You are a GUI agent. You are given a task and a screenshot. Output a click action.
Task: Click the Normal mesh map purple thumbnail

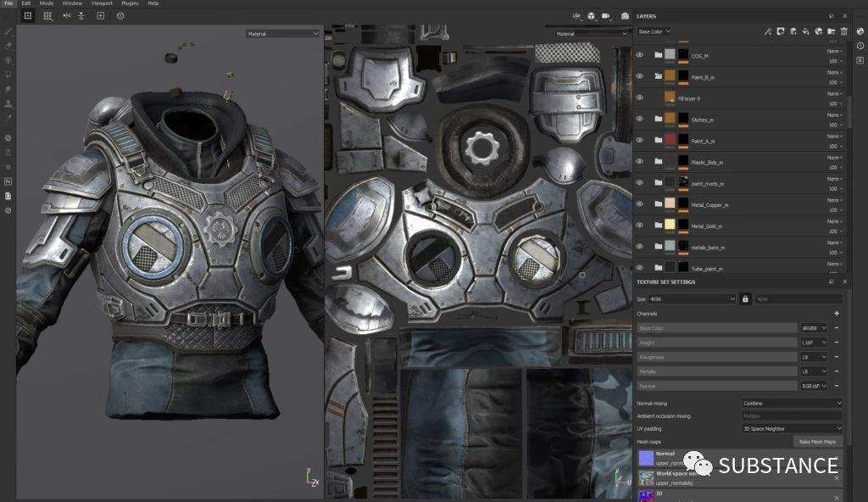[646, 458]
